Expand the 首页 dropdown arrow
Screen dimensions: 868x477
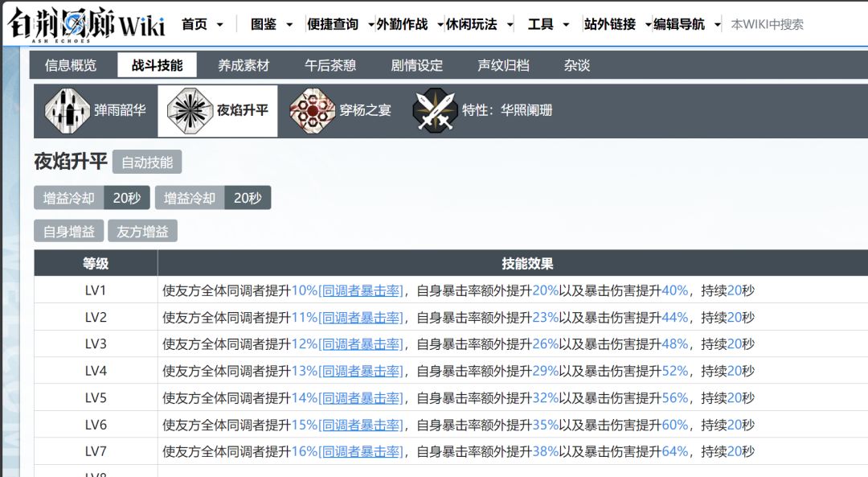coord(219,25)
